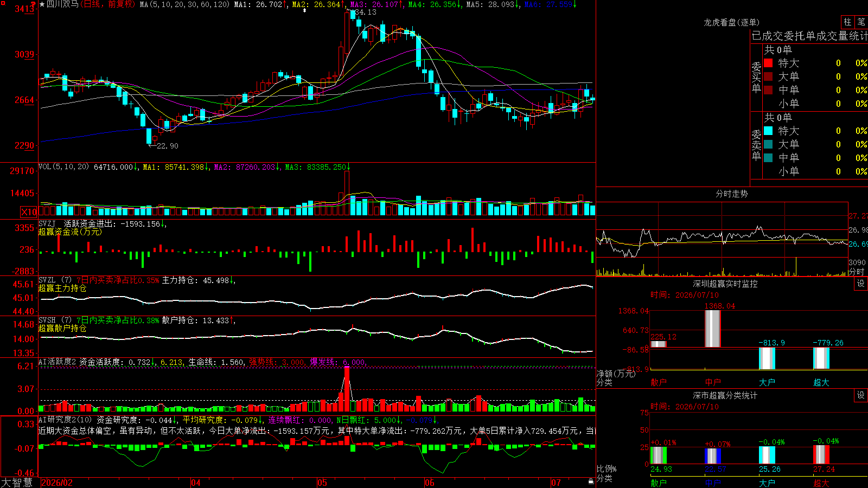Click the X10 volume scale box
The image size is (868, 488).
tap(29, 212)
